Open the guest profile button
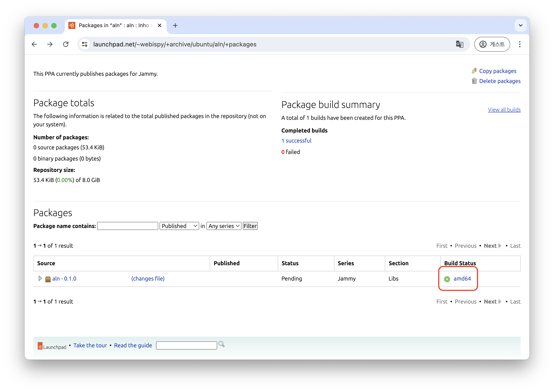 tap(492, 44)
